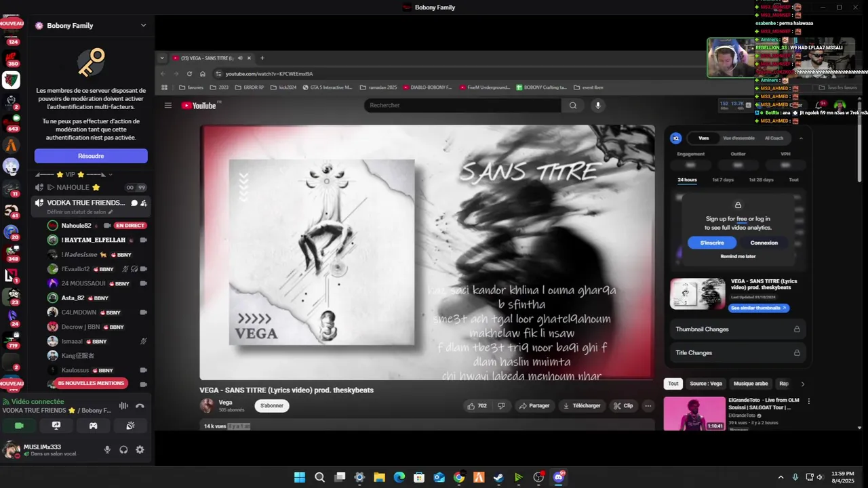This screenshot has width=868, height=488.
Task: Select user !HAYTAM_ELFELLAH in voice list
Action: tap(93, 240)
